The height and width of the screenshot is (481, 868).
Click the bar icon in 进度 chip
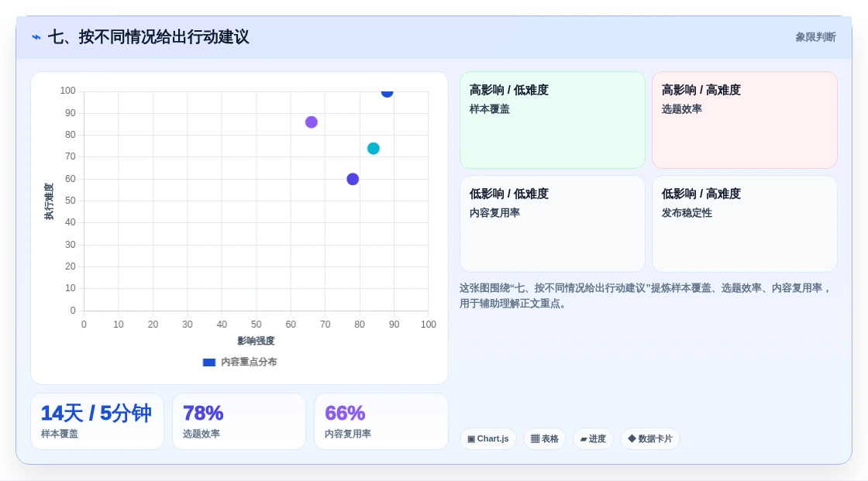click(584, 439)
